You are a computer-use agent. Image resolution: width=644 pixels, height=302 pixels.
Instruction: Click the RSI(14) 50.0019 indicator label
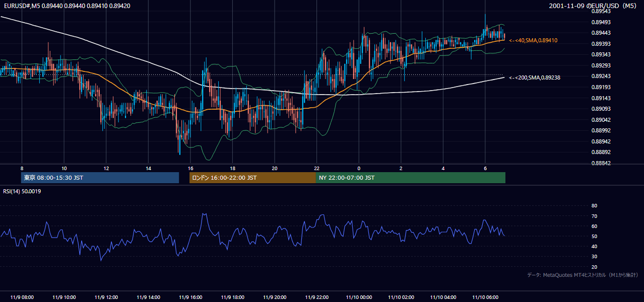22,191
